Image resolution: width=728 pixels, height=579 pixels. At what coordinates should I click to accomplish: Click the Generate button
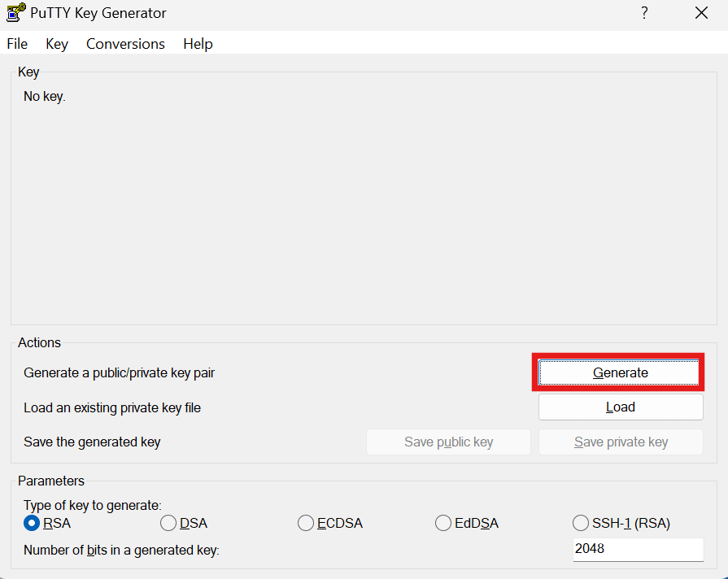(x=618, y=372)
